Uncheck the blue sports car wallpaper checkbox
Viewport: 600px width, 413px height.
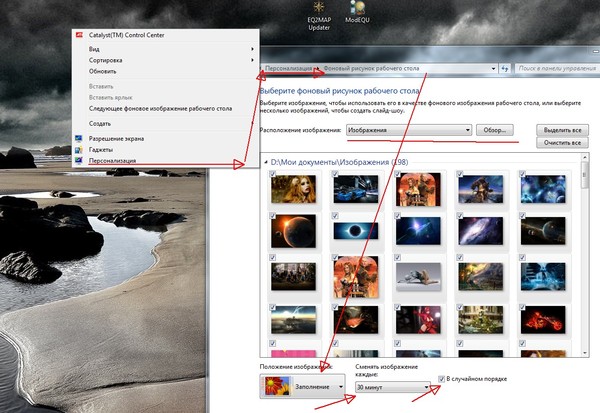click(x=335, y=174)
